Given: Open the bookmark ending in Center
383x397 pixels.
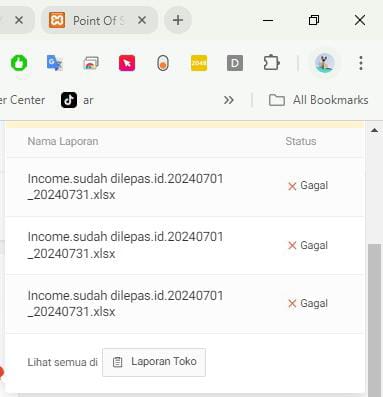Looking at the screenshot, I should pos(22,100).
